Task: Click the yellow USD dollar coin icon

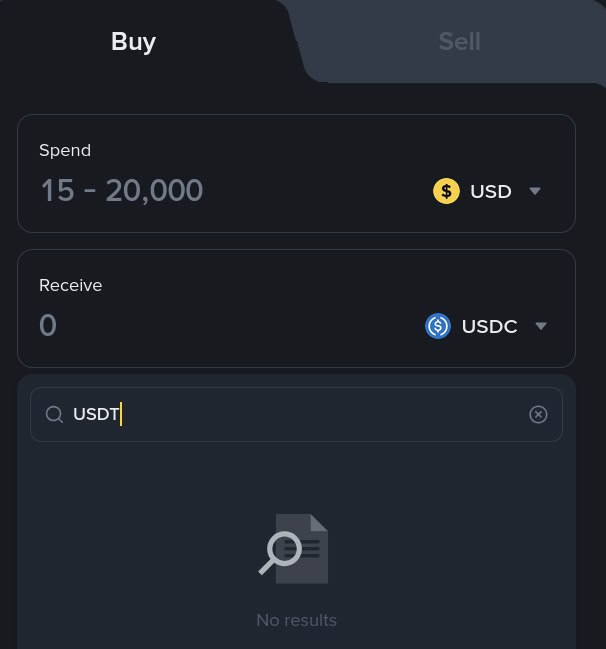Action: coord(446,191)
